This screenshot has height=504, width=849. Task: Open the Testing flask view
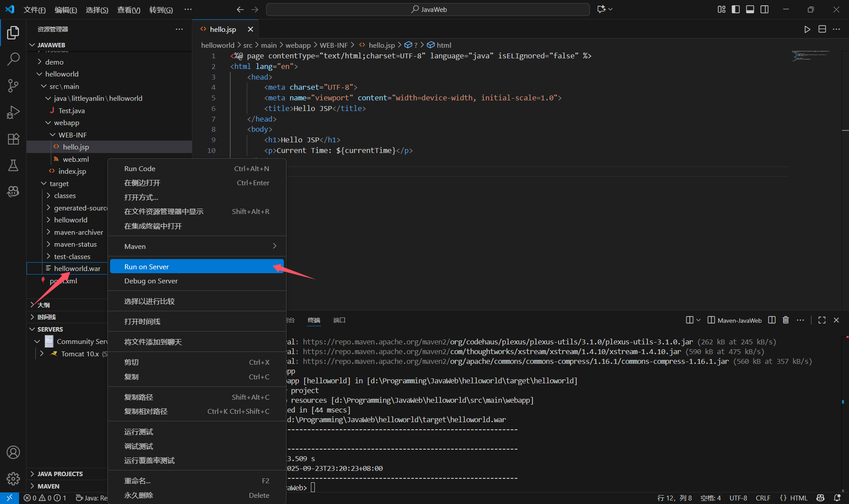click(13, 165)
